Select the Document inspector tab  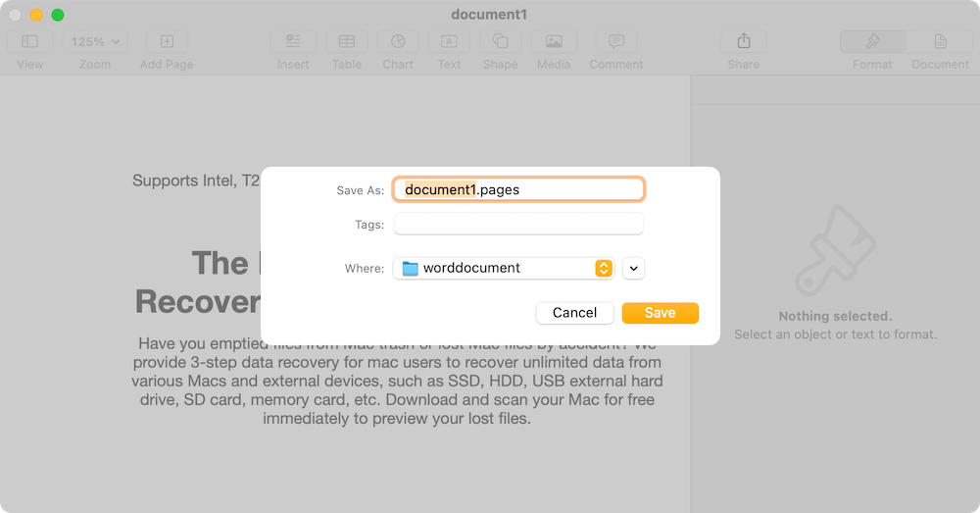coord(940,42)
